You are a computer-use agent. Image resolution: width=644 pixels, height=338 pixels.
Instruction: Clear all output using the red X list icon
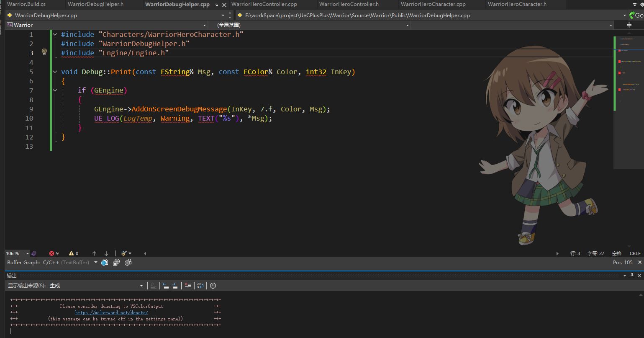[x=188, y=286]
